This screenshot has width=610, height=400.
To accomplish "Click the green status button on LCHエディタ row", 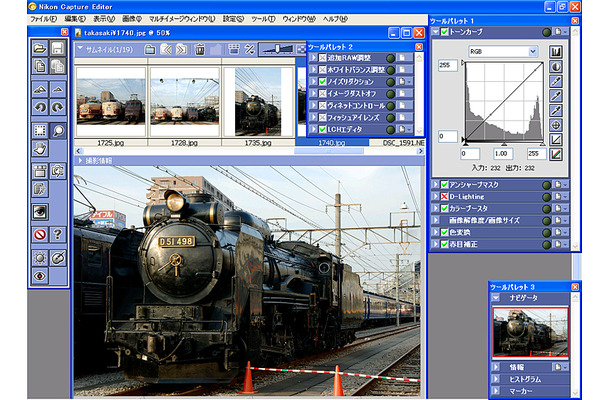I will click(x=390, y=130).
